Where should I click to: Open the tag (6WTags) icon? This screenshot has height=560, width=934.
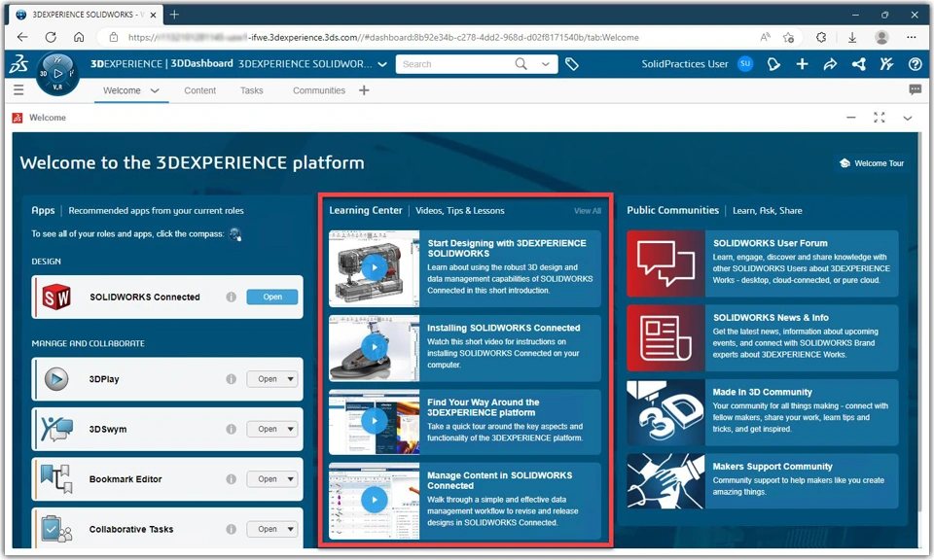tap(572, 63)
